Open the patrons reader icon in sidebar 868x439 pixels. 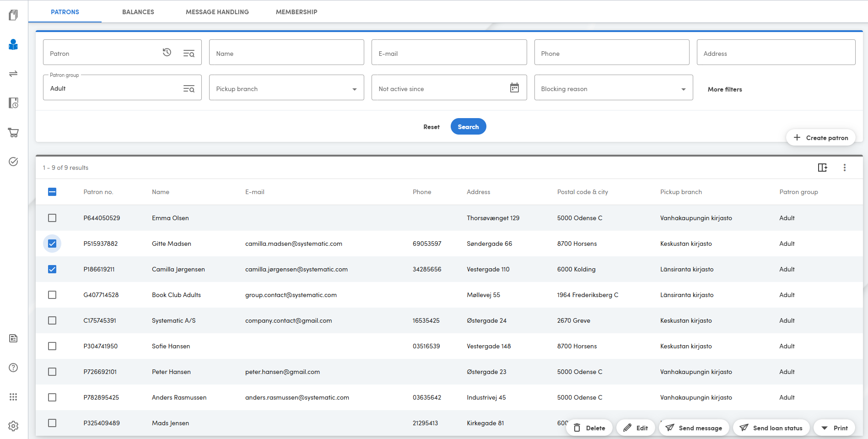point(13,44)
